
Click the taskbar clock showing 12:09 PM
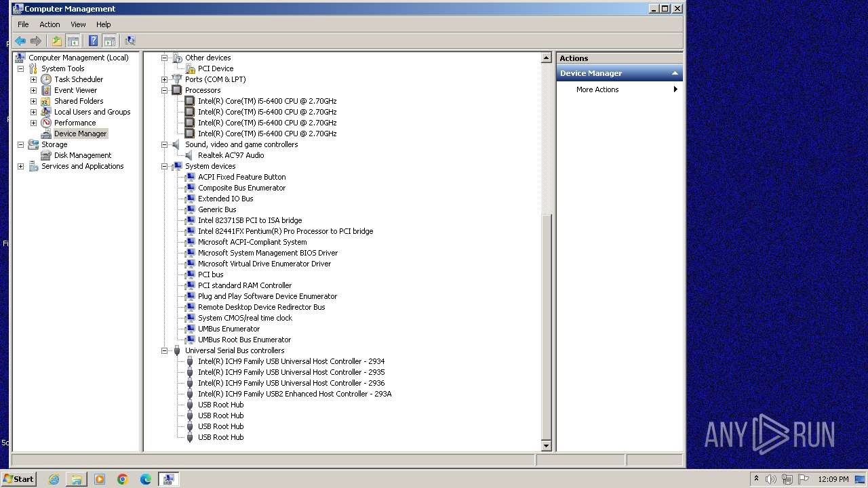click(833, 479)
